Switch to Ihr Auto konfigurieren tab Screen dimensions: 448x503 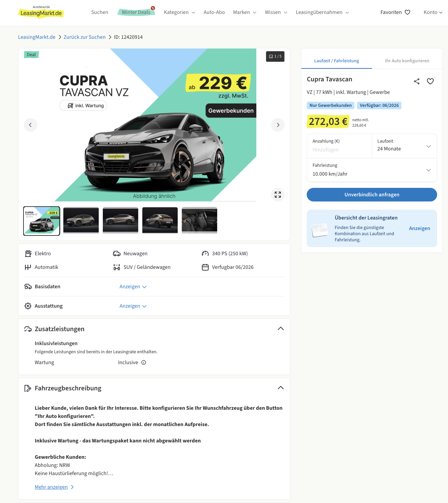pyautogui.click(x=407, y=61)
